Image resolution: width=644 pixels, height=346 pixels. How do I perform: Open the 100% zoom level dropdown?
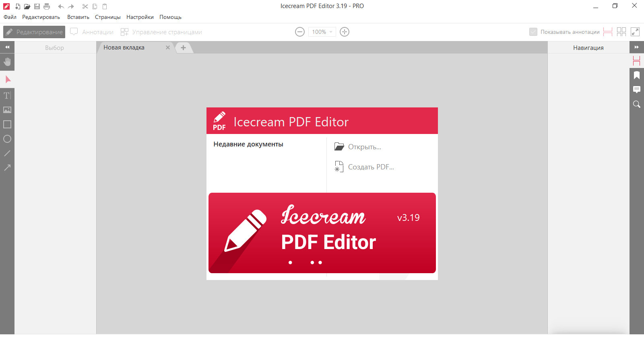322,32
